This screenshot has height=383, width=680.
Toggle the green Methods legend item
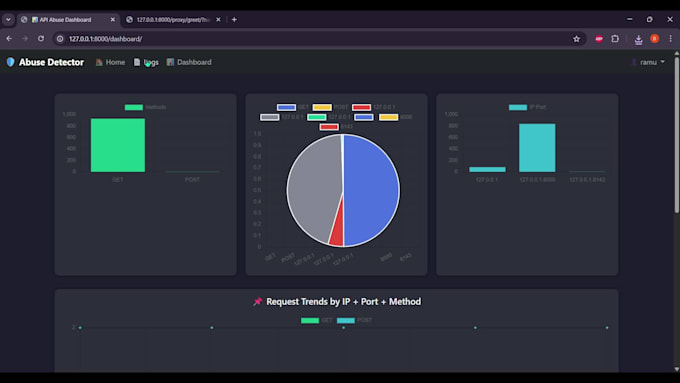(145, 107)
